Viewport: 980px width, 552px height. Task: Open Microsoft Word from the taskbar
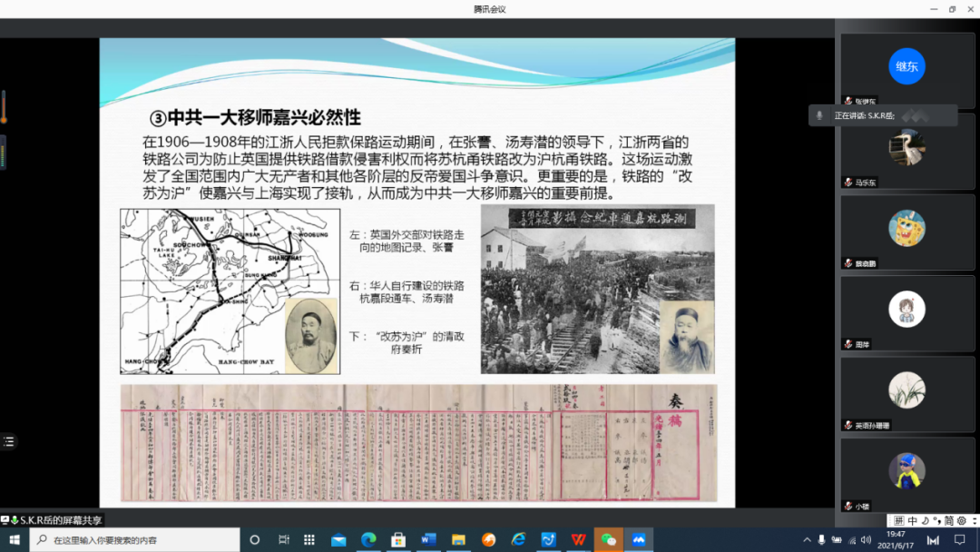(x=427, y=539)
